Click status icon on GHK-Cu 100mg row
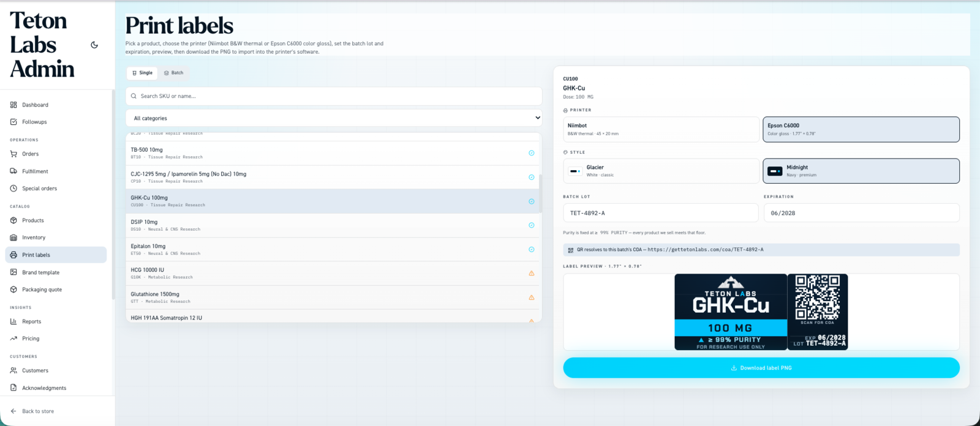 tap(531, 201)
